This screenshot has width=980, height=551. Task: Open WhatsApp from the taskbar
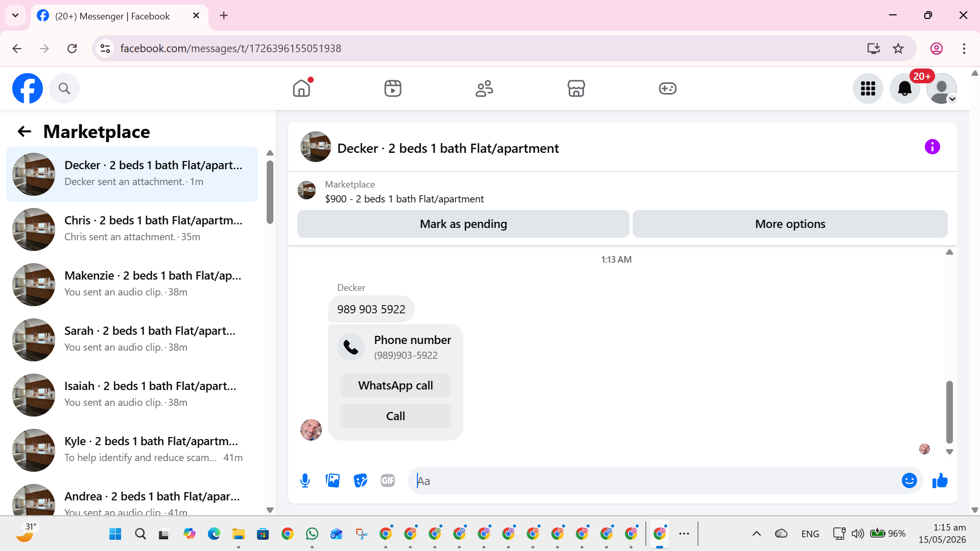312,534
